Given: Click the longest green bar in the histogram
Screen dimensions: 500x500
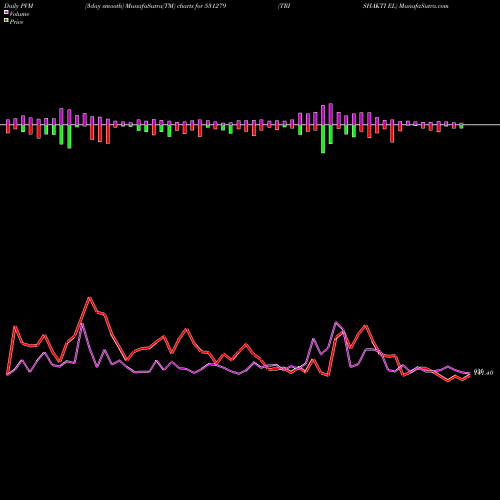Looking at the screenshot, I should coord(323,139).
